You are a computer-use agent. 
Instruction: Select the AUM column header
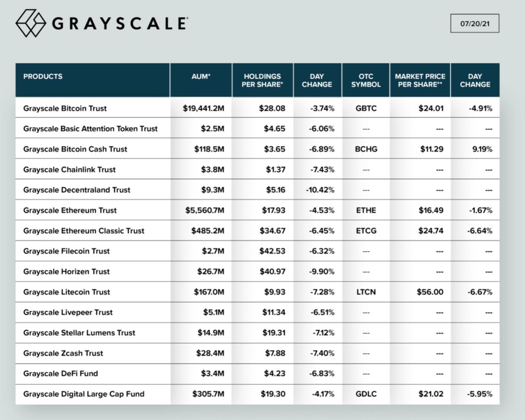click(x=201, y=77)
